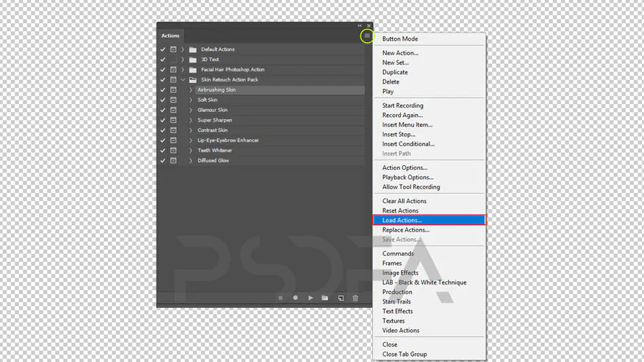
Task: Create new set with folder icon
Action: (x=325, y=297)
